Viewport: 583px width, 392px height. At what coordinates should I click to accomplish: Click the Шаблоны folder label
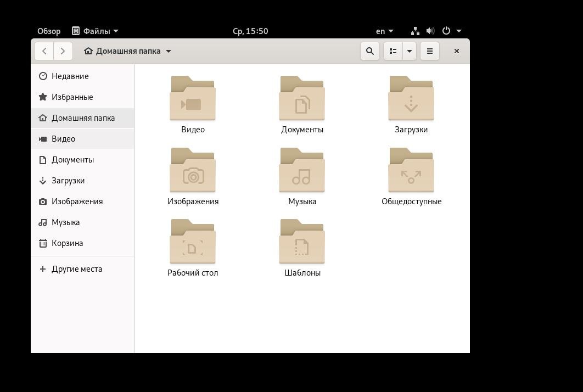302,273
